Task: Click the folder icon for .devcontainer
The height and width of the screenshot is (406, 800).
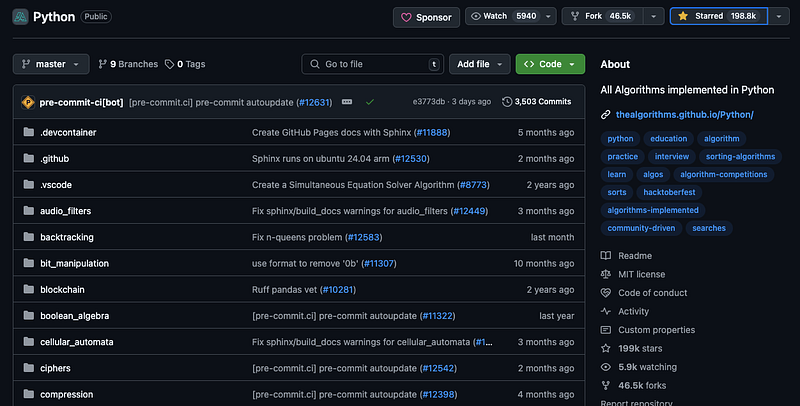Action: pyautogui.click(x=29, y=132)
